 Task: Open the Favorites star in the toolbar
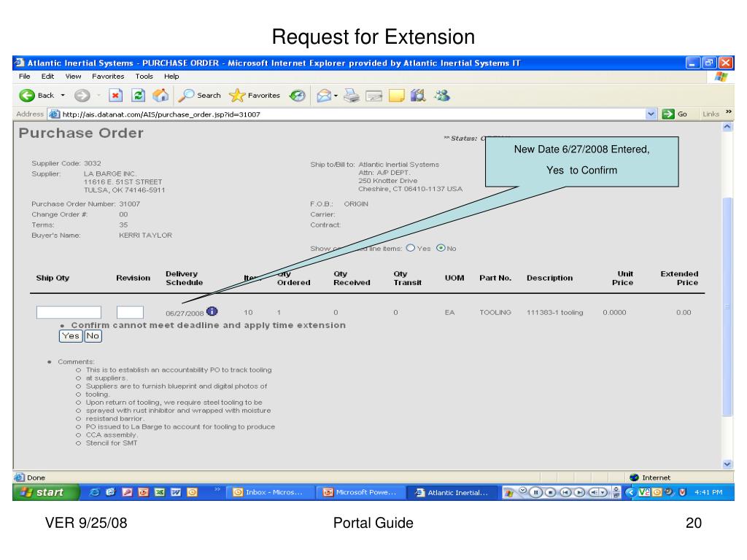pos(255,96)
